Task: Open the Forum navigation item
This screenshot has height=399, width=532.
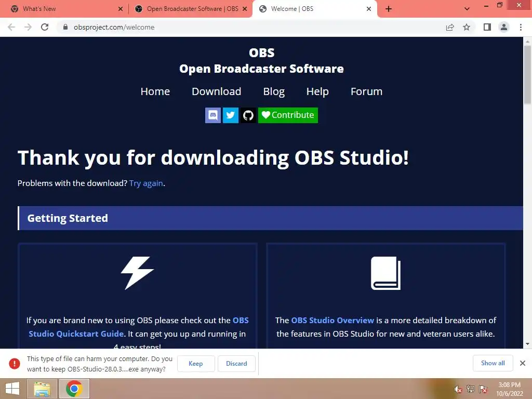Action: 366,91
